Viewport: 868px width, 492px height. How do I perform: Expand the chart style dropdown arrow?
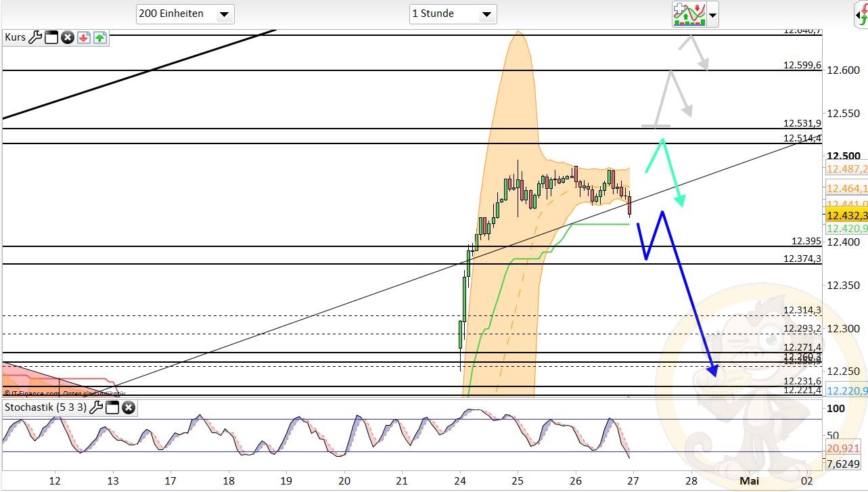point(712,14)
